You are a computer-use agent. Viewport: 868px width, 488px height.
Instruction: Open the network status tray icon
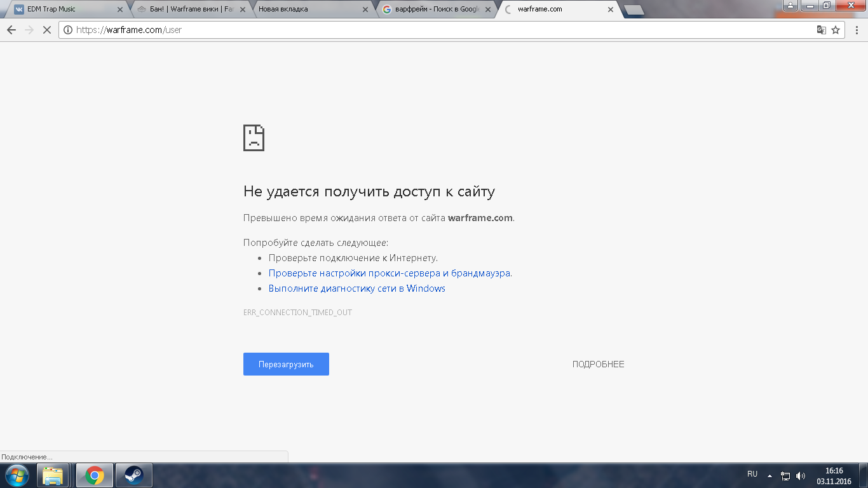click(x=785, y=475)
